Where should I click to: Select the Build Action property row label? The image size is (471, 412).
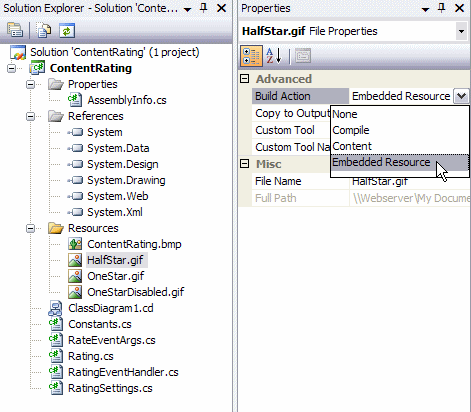pos(283,96)
